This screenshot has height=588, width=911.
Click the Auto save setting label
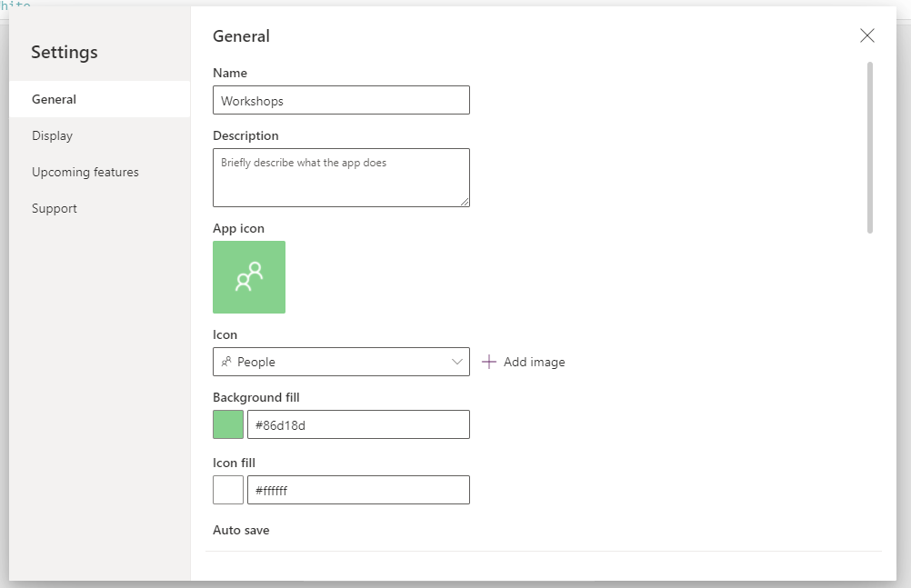pyautogui.click(x=241, y=530)
